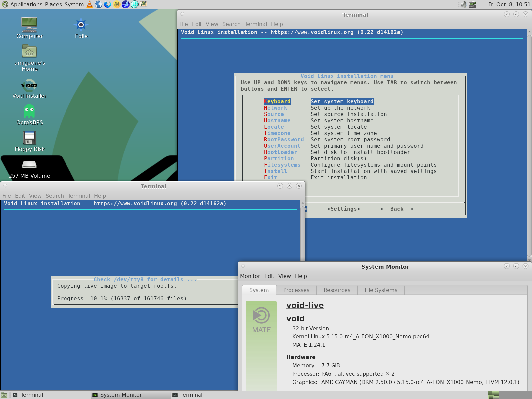
Task: Launch the teal grid globe panel launcher
Action: point(135,4)
